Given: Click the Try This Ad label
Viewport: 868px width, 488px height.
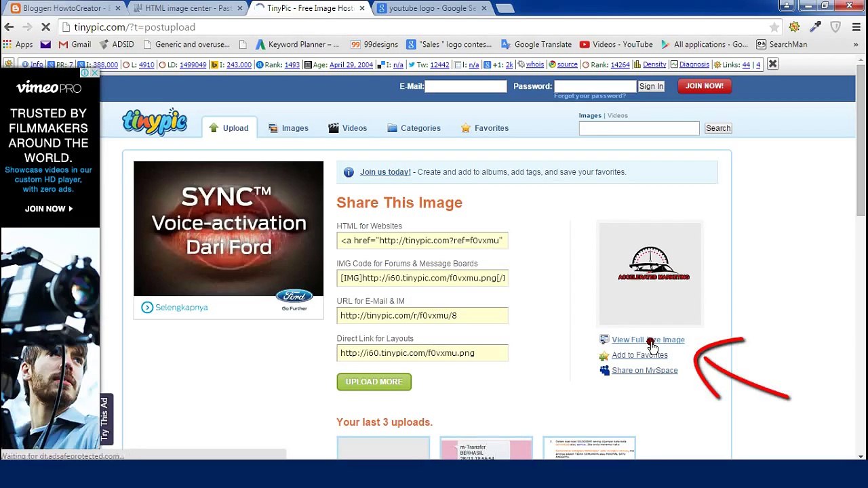Looking at the screenshot, I should [x=104, y=420].
